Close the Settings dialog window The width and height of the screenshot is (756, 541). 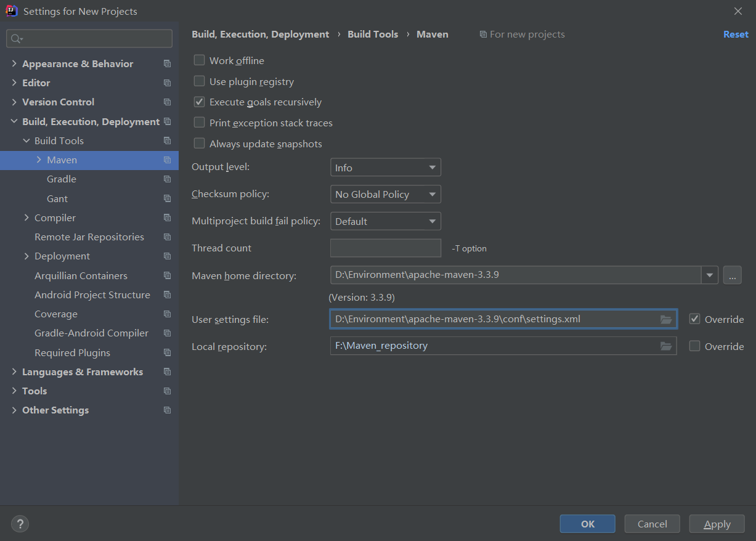(x=738, y=11)
